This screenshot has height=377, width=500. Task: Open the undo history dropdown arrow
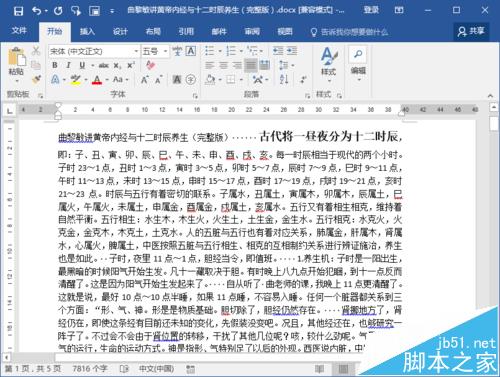click(x=46, y=11)
